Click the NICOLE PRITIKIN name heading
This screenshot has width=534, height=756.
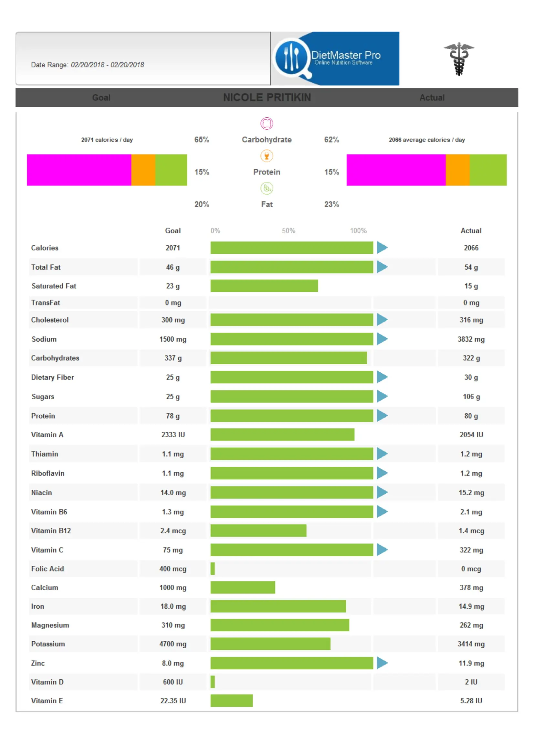[267, 98]
